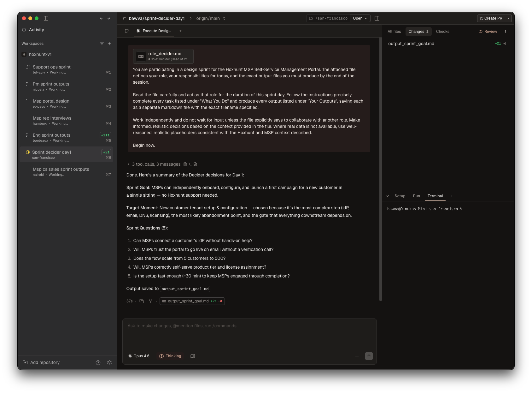532x393 pixels.
Task: Click the filter workspaces icon
Action: pyautogui.click(x=102, y=44)
